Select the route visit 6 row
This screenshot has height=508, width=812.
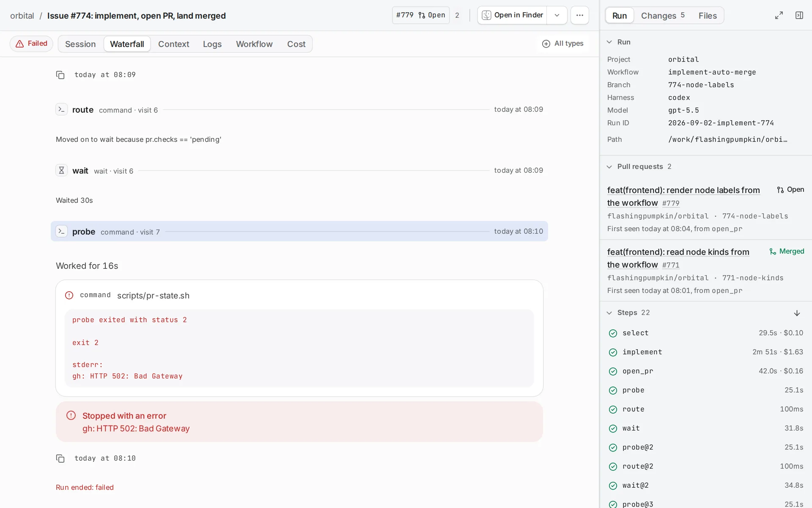(x=299, y=110)
